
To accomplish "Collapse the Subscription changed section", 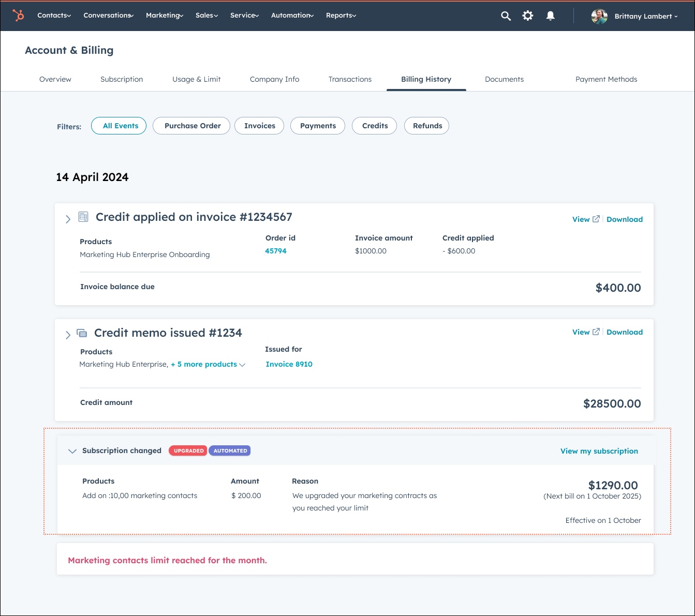I will [72, 451].
